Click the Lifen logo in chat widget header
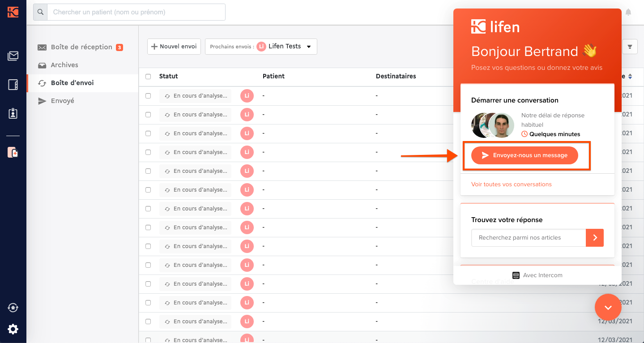644x343 pixels. (x=495, y=27)
